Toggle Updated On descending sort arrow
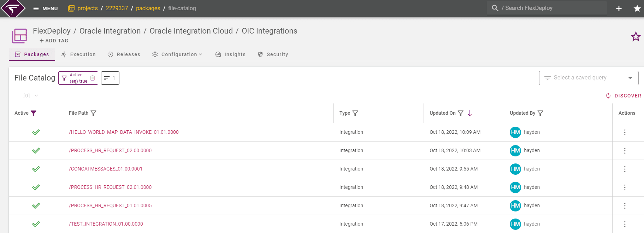This screenshot has width=644, height=233. point(470,113)
